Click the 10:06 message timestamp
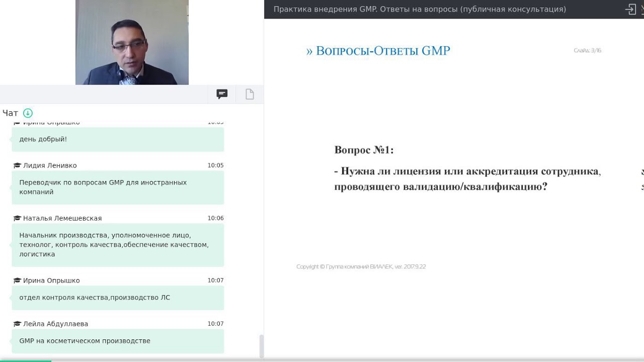 [x=215, y=218]
